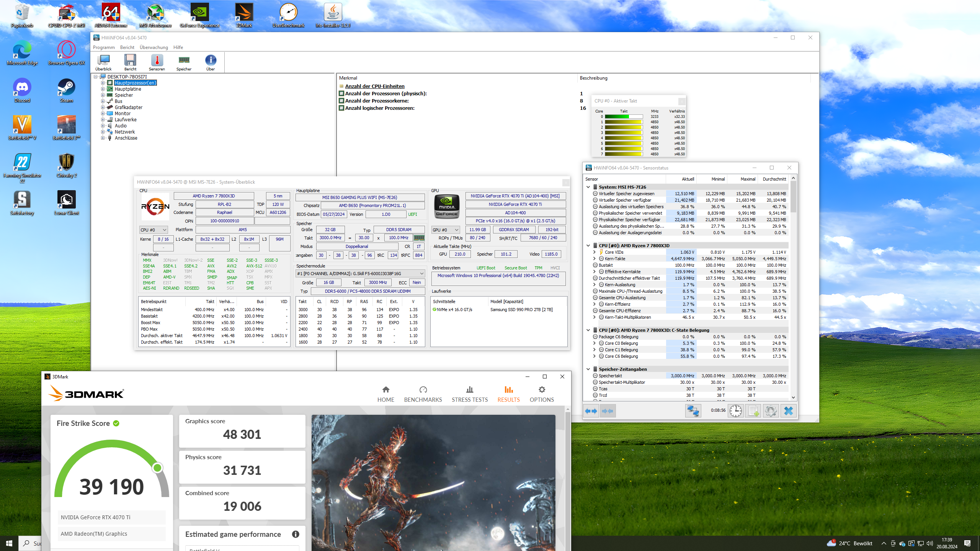Click the Bericht save-report toolbar icon
Screen dimensions: 980x551
[x=130, y=62]
